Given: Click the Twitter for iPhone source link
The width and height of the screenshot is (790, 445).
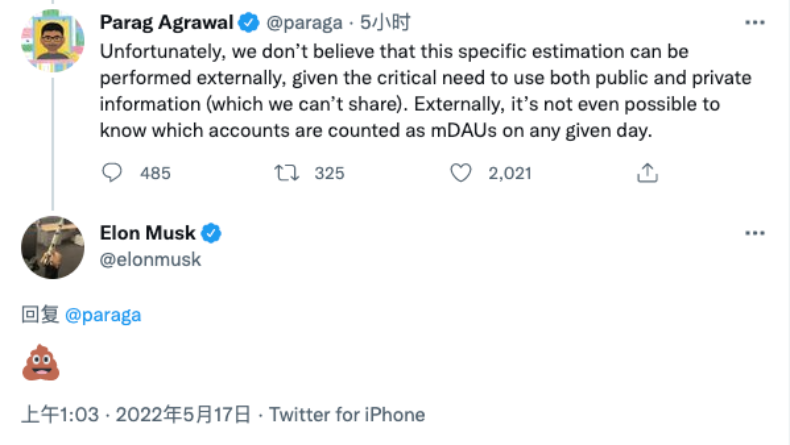Looking at the screenshot, I should tap(347, 414).
